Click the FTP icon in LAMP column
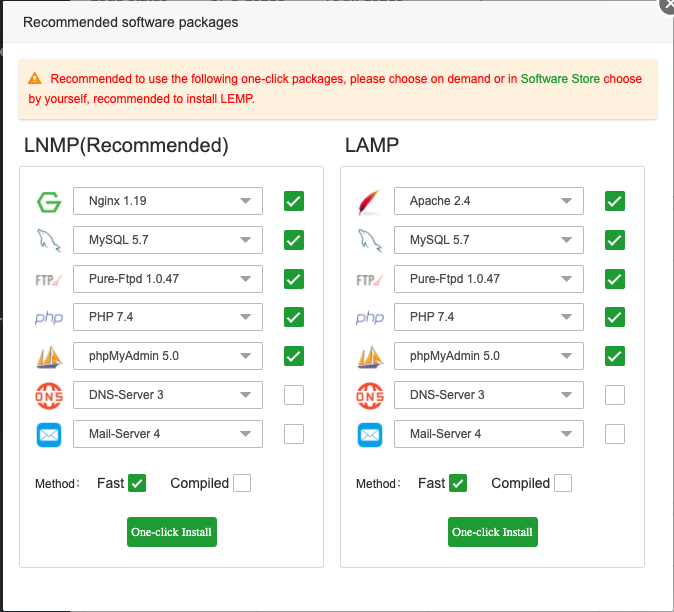Viewport: 674px width, 612px height. (369, 279)
